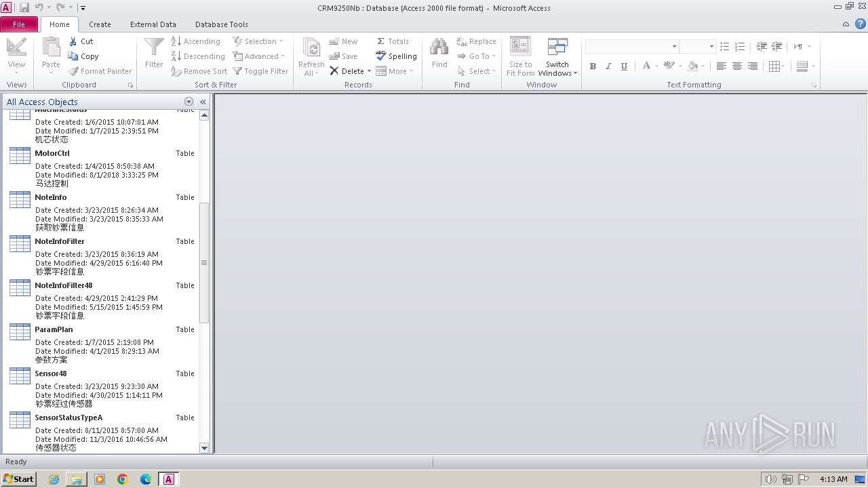Open Customize Quick Access Toolbar menu
The image size is (868, 488).
pos(83,8)
